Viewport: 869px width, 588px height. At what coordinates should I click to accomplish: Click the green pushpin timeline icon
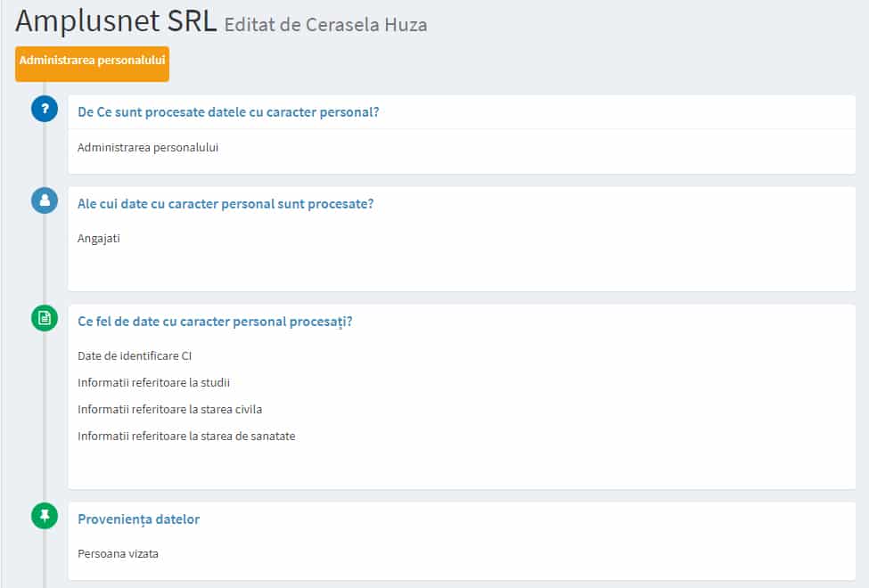point(45,516)
